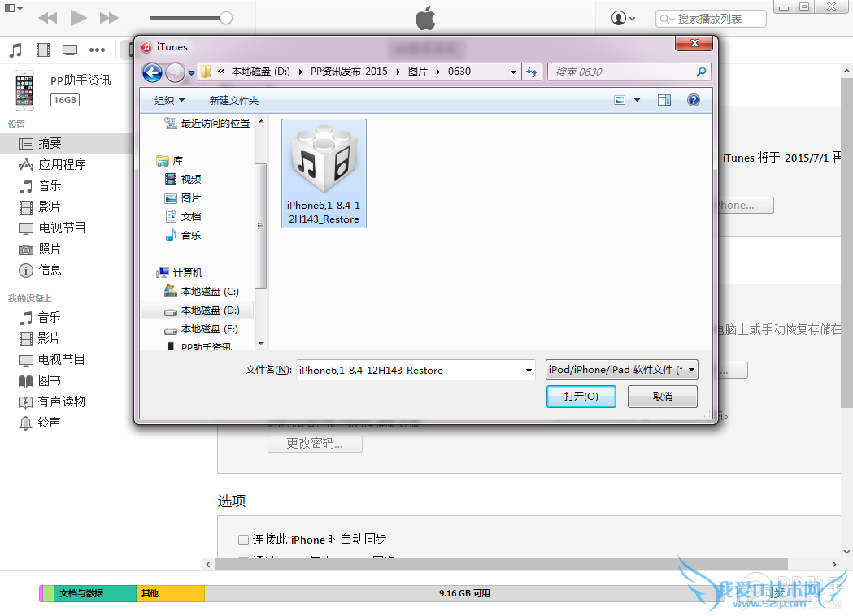Click the 文档与数据 storage bar segment
853x616 pixels.
click(x=95, y=593)
